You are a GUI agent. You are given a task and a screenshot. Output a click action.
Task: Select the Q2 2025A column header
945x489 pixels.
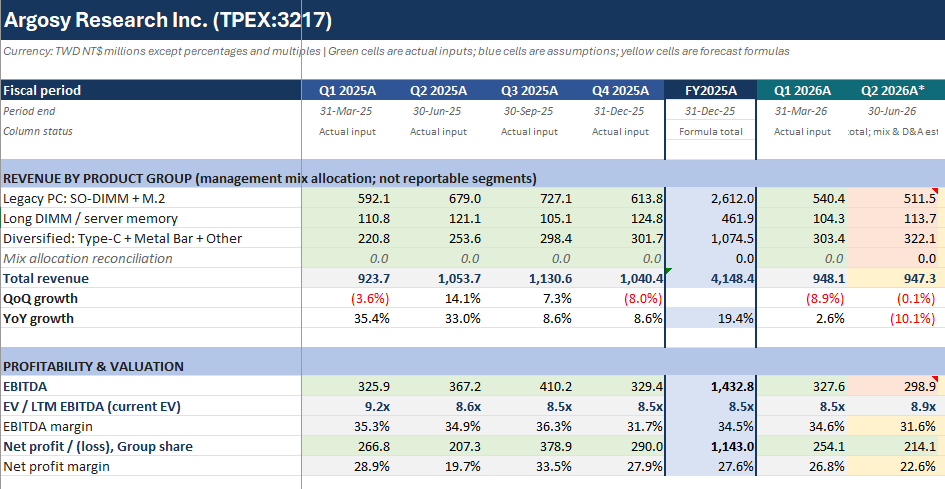coord(438,90)
